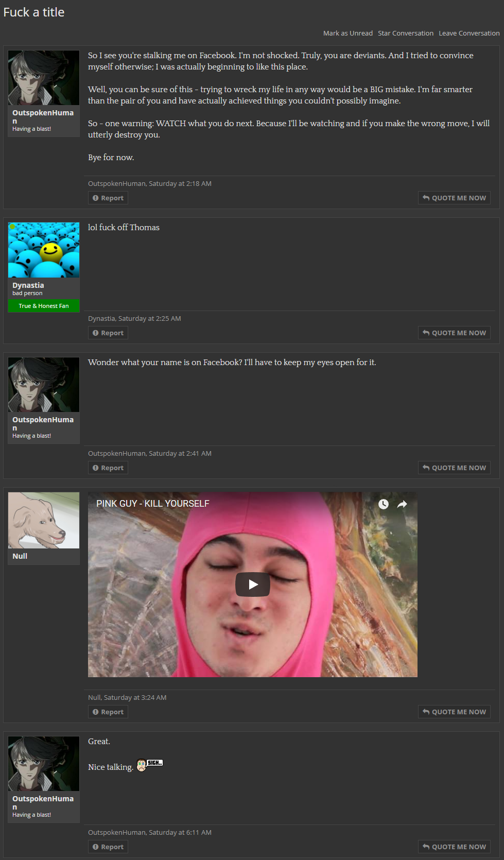Open timestamp link Saturday at 3:24 AM
Viewport: 504px width, 860px height.
click(x=135, y=697)
